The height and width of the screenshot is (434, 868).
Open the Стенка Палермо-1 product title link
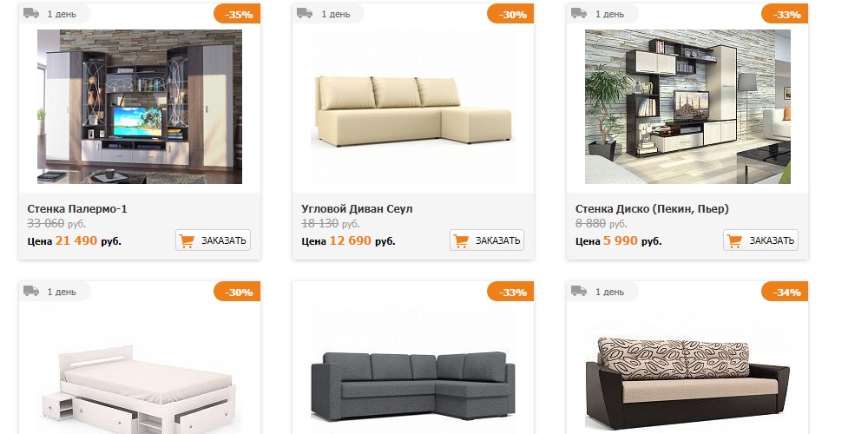coord(77,208)
